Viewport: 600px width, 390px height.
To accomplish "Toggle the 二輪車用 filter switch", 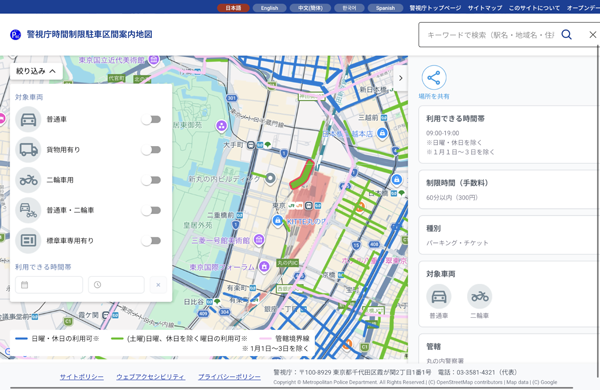I will click(151, 180).
